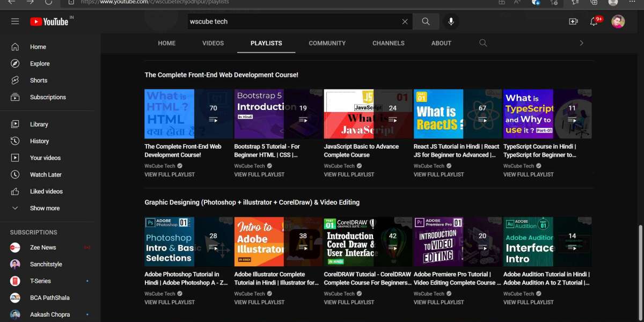Viewport: 644px width, 322px height.
Task: Open the What is HTML playlist thumbnail
Action: (x=189, y=114)
